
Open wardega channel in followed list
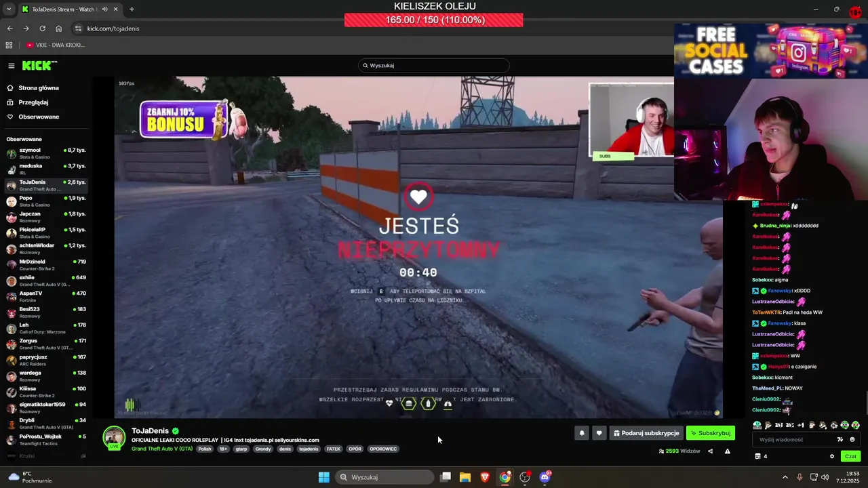pyautogui.click(x=46, y=375)
